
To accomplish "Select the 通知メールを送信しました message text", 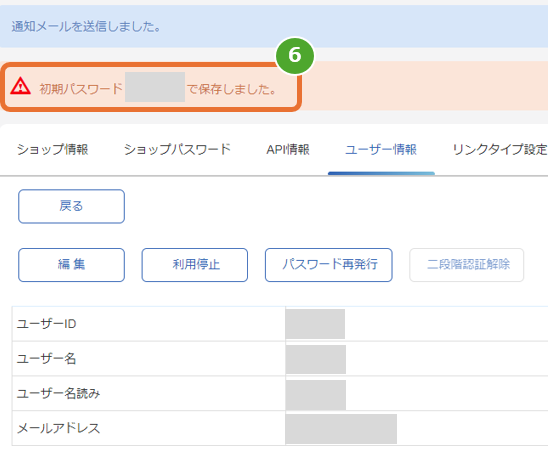I will coord(86,27).
